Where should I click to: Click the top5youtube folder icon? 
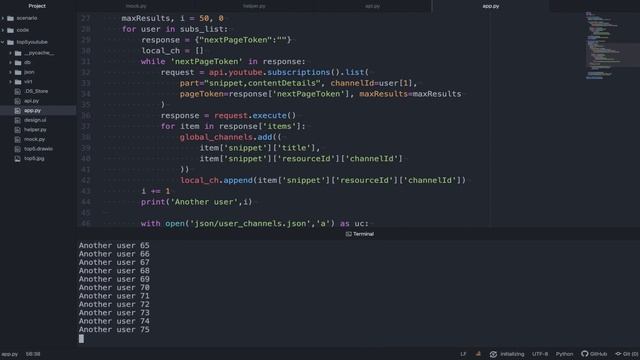pyautogui.click(x=11, y=42)
